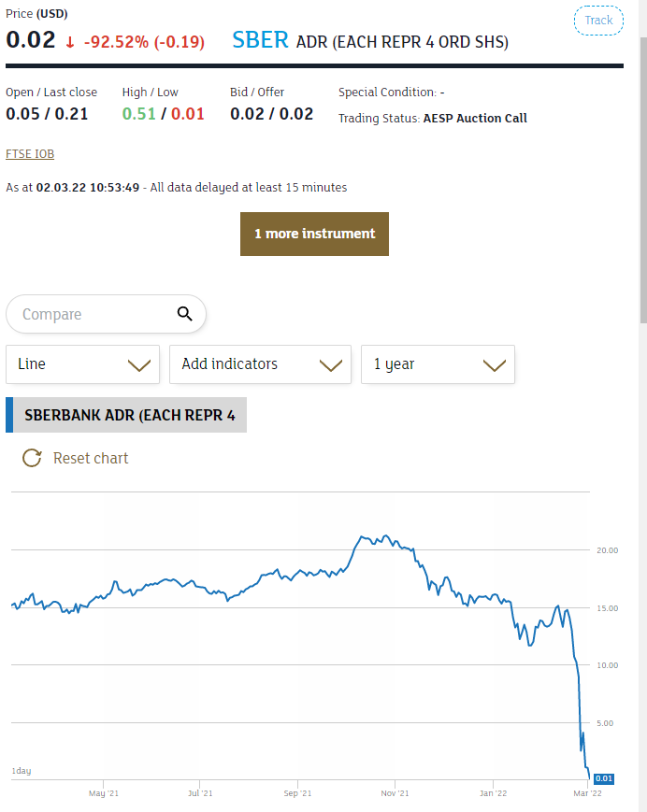
Task: Open the 1 year period dropdown
Action: (438, 364)
